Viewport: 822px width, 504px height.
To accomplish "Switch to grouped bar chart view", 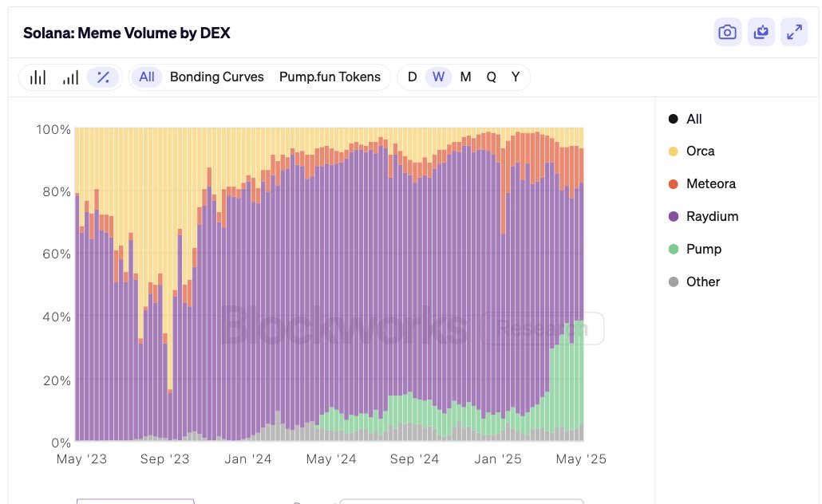I will (38, 77).
